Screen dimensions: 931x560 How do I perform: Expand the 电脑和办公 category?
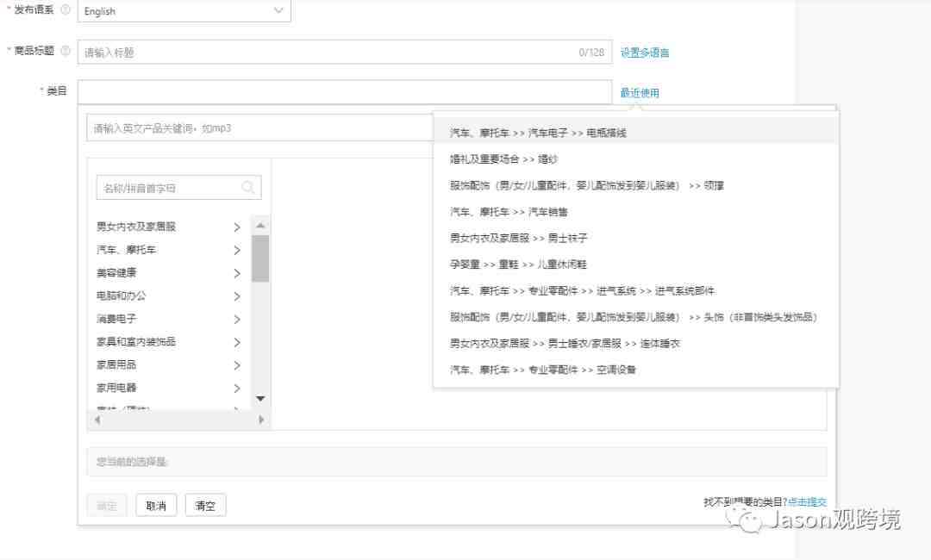(x=237, y=296)
